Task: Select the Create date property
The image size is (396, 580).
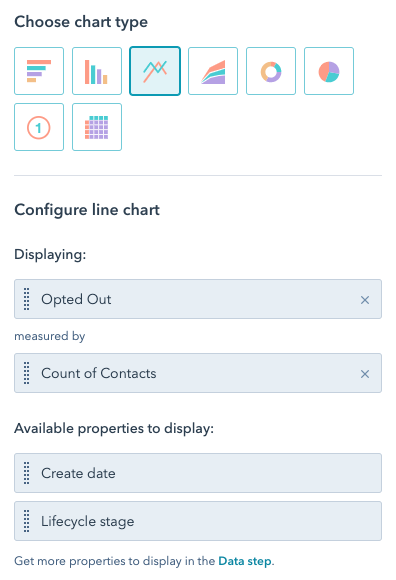Action: click(198, 473)
